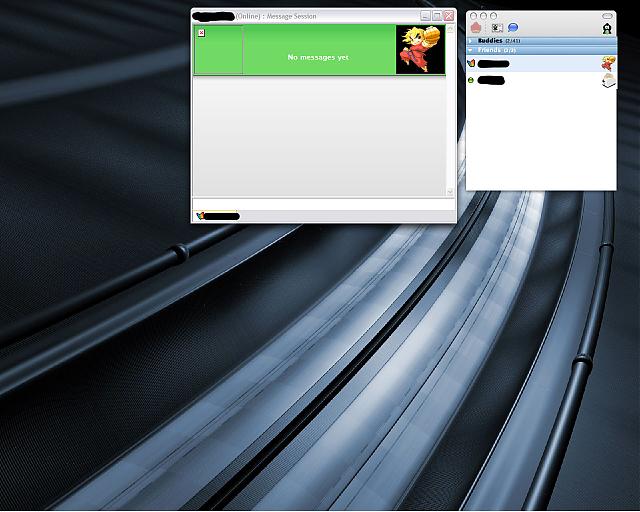This screenshot has height=512, width=640.
Task: Expand the Buddies group
Action: (471, 41)
